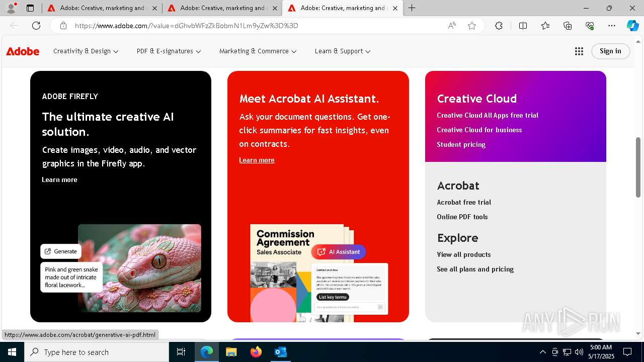Activate Read aloud icon in address bar

click(452, 26)
